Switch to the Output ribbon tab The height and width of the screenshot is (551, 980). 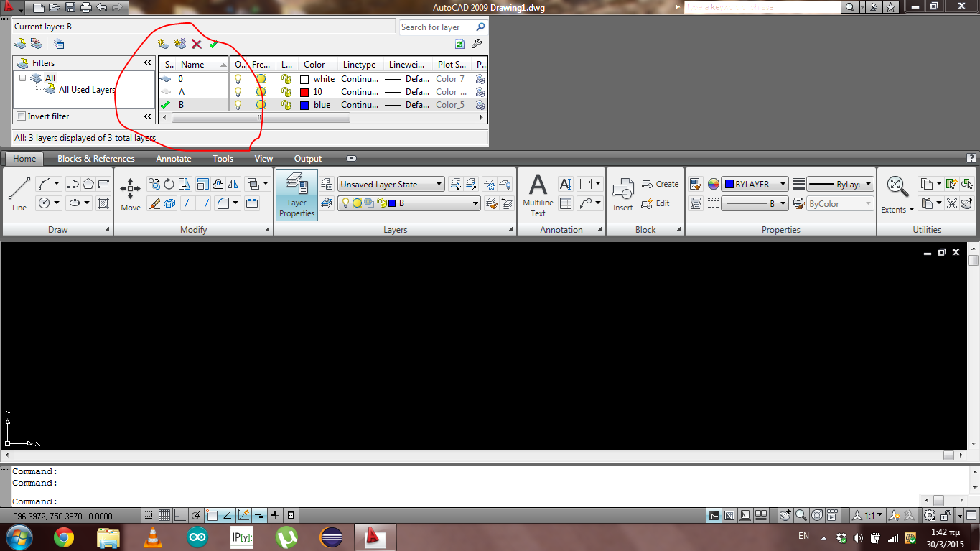coord(308,159)
